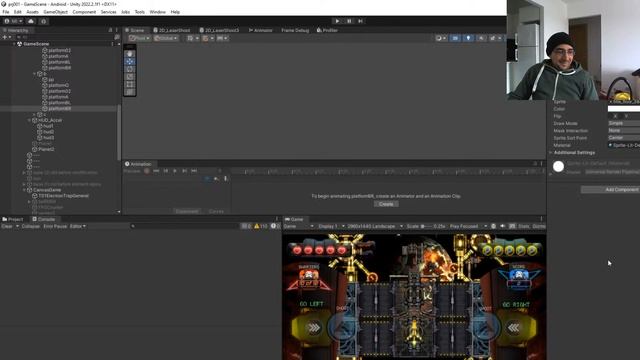
Task: Switch to the Scene tab
Action: pos(135,30)
